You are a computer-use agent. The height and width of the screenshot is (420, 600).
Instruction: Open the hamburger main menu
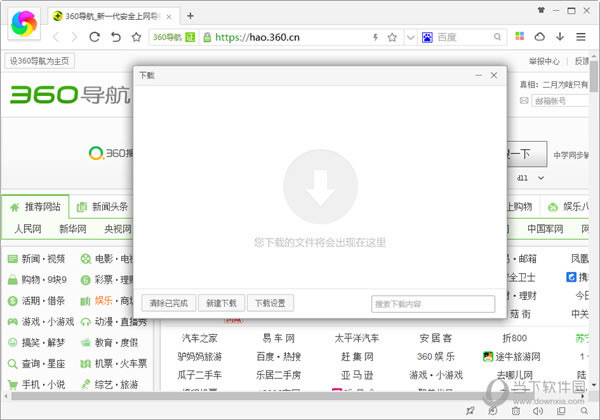(581, 37)
